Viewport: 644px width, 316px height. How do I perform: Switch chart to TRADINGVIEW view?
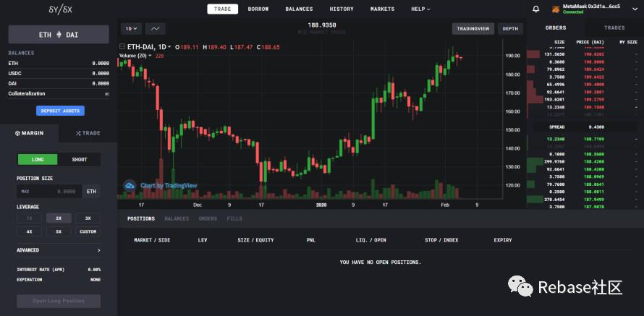(x=473, y=29)
